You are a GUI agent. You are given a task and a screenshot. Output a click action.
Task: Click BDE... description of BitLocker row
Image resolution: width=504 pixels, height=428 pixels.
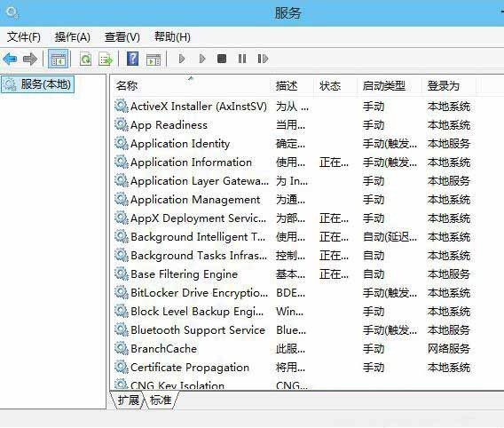pyautogui.click(x=290, y=293)
